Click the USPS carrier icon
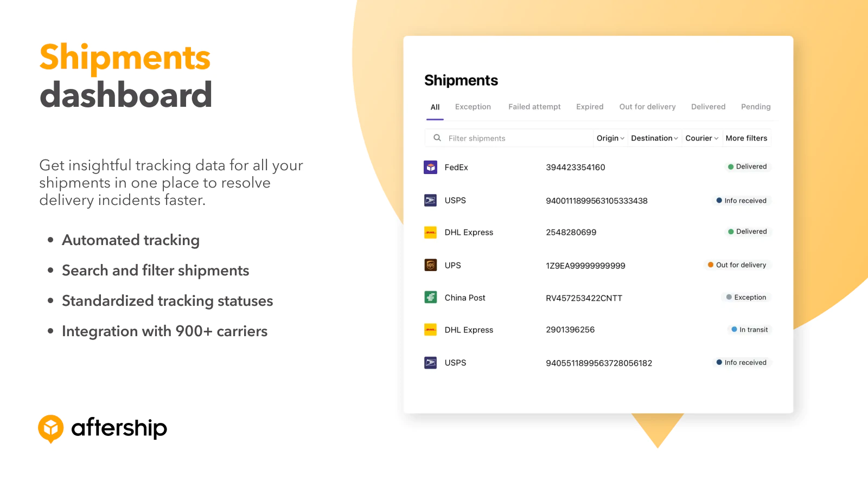 coord(430,200)
